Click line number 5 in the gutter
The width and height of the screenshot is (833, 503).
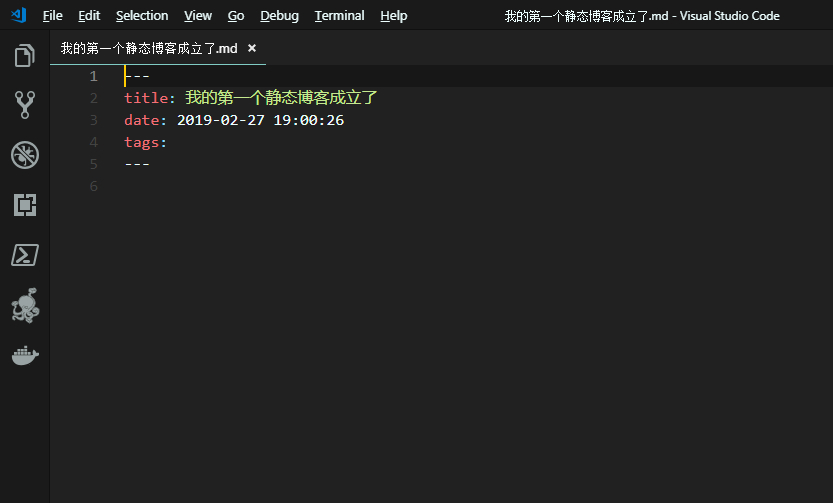point(94,164)
